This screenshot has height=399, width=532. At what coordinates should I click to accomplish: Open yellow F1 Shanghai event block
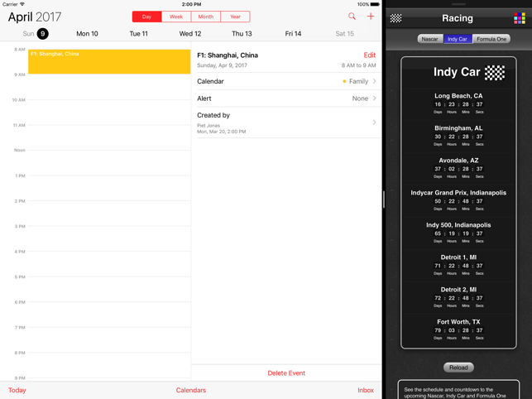[x=109, y=61]
